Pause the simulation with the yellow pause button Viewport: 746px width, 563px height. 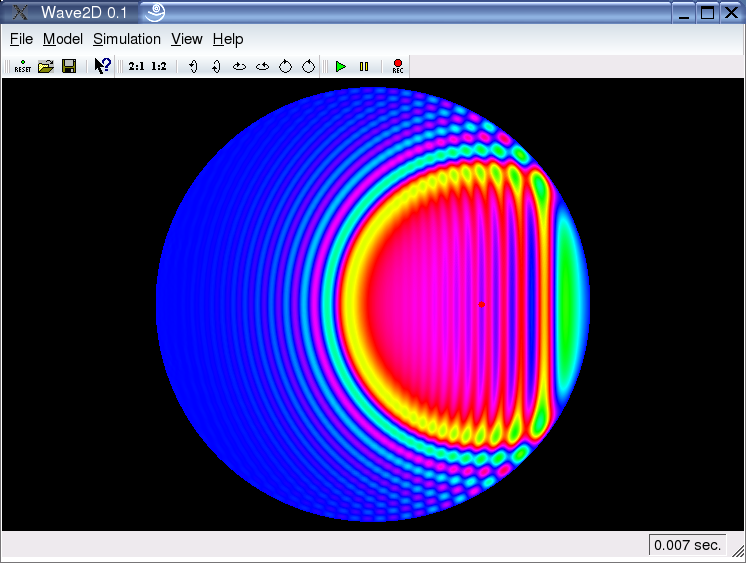coord(364,67)
